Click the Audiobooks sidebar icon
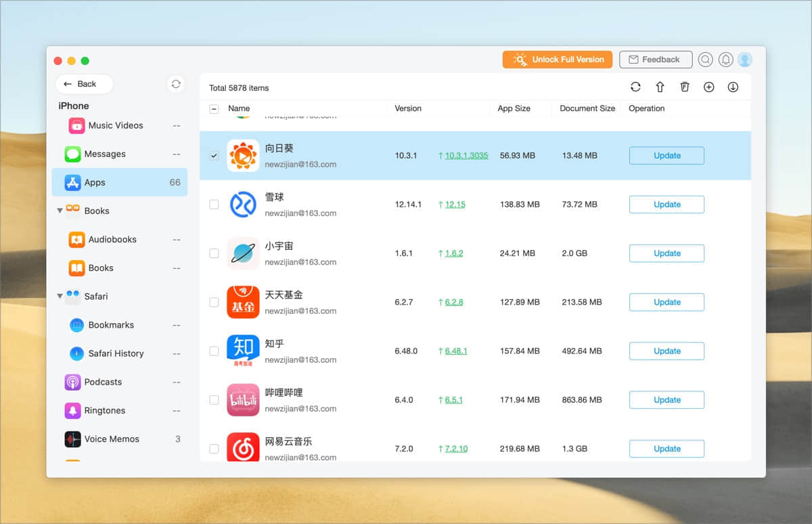Viewport: 812px width, 524px height. click(76, 240)
